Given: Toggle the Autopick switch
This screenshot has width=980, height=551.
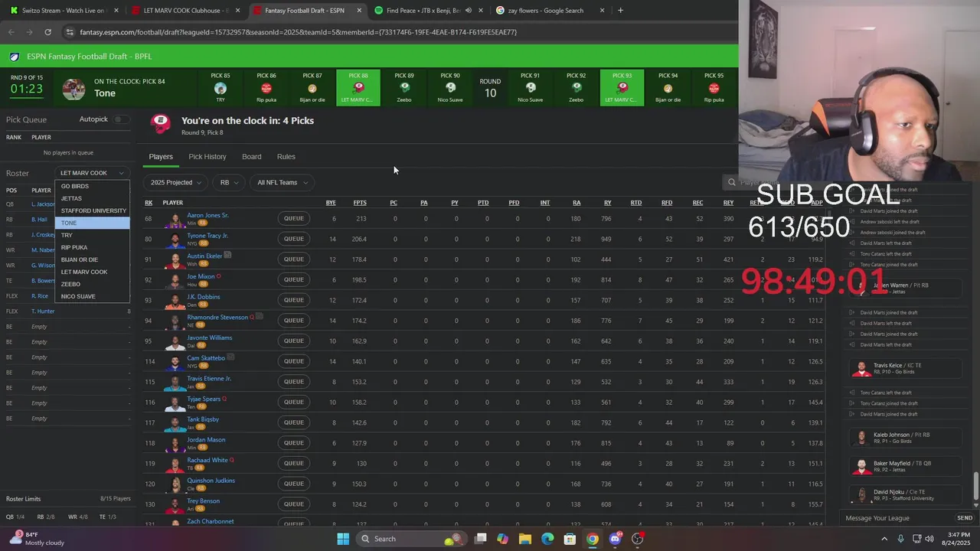Looking at the screenshot, I should [x=121, y=119].
